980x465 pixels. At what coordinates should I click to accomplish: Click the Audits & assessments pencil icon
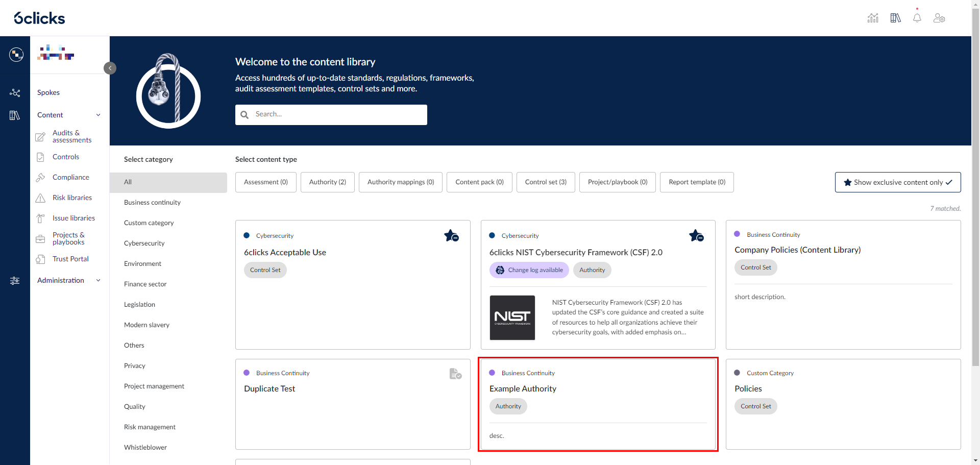click(40, 137)
